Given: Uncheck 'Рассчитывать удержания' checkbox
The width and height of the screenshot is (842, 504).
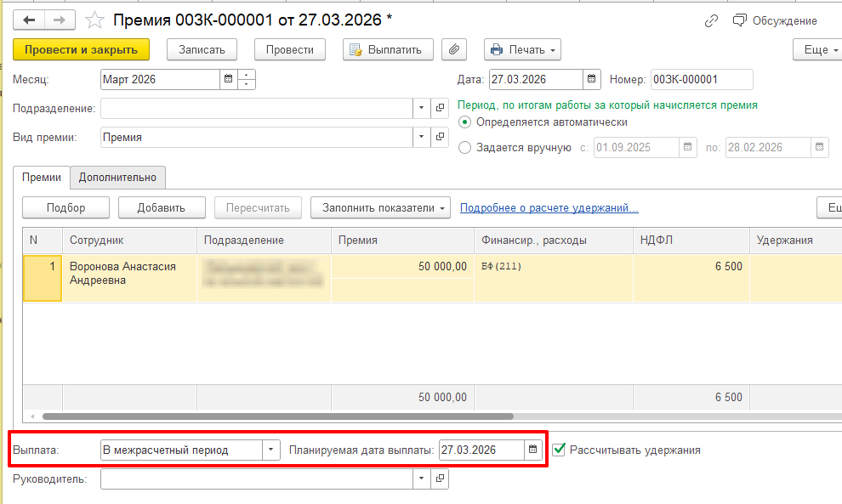Looking at the screenshot, I should click(x=559, y=450).
